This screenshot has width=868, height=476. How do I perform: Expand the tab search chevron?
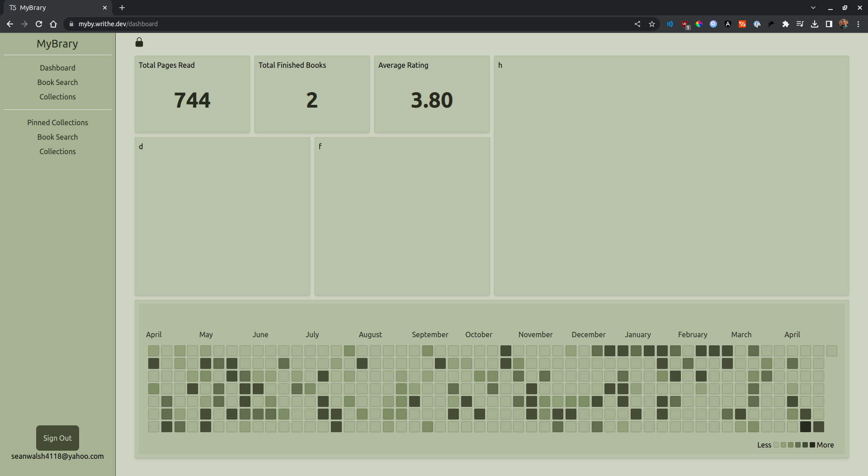813,8
